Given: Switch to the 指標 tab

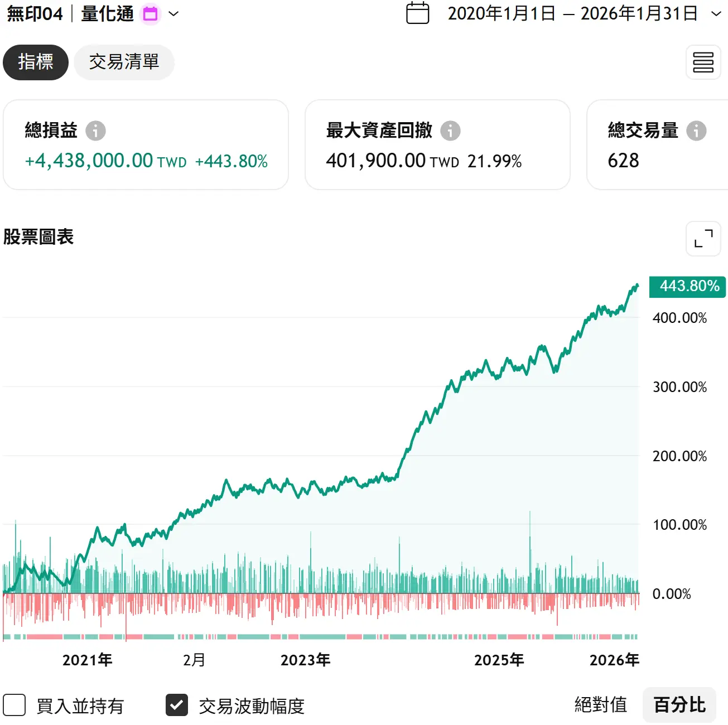Looking at the screenshot, I should 36,62.
